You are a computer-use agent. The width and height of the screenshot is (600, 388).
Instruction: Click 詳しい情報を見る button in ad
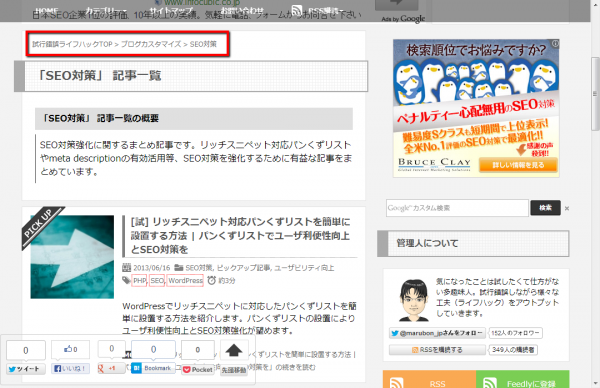pyautogui.click(x=518, y=165)
